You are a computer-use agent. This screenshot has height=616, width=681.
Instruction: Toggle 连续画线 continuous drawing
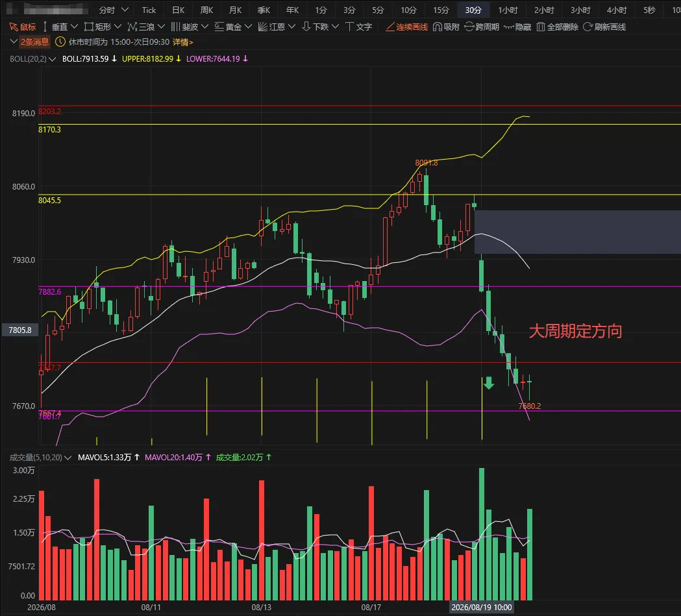click(407, 27)
